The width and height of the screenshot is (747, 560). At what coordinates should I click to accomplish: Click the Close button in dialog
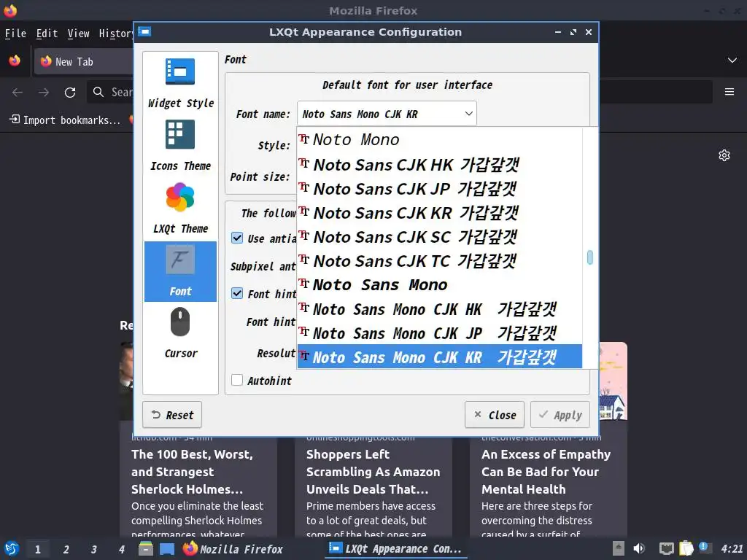pos(495,415)
